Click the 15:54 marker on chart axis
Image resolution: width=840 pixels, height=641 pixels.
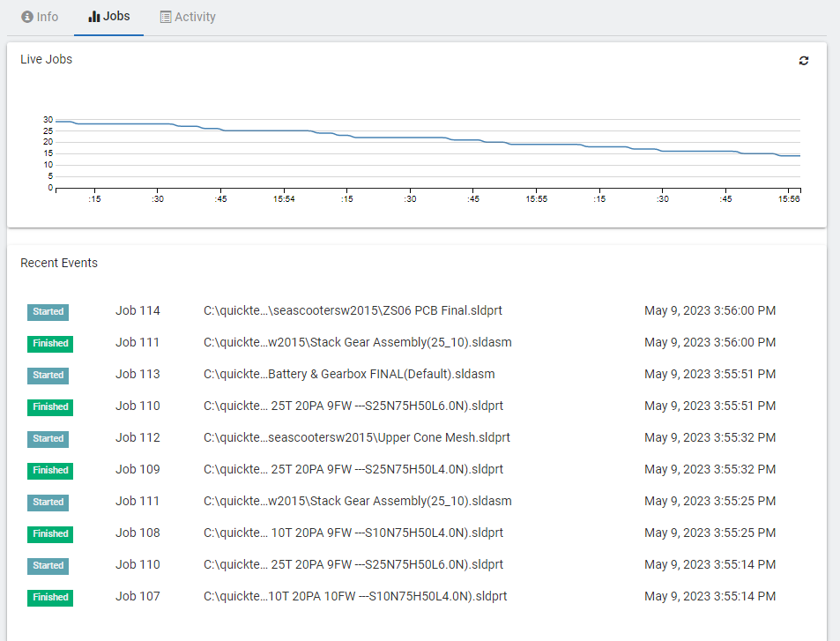[284, 199]
